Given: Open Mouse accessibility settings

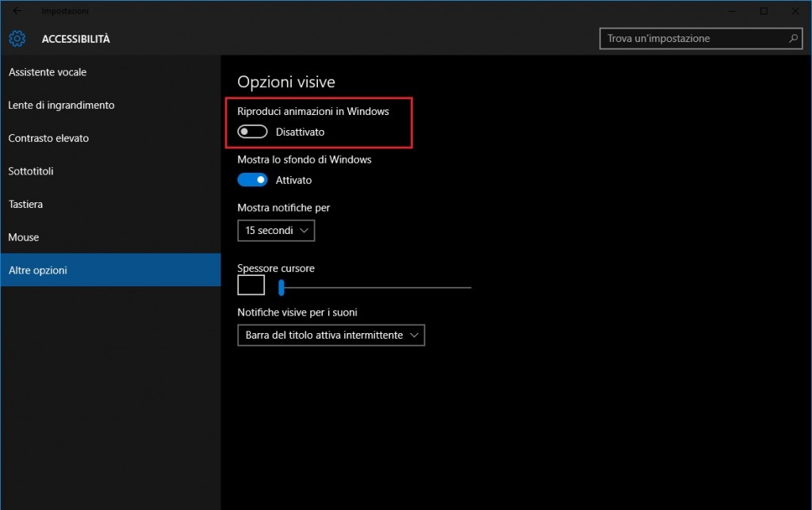Looking at the screenshot, I should coord(24,237).
